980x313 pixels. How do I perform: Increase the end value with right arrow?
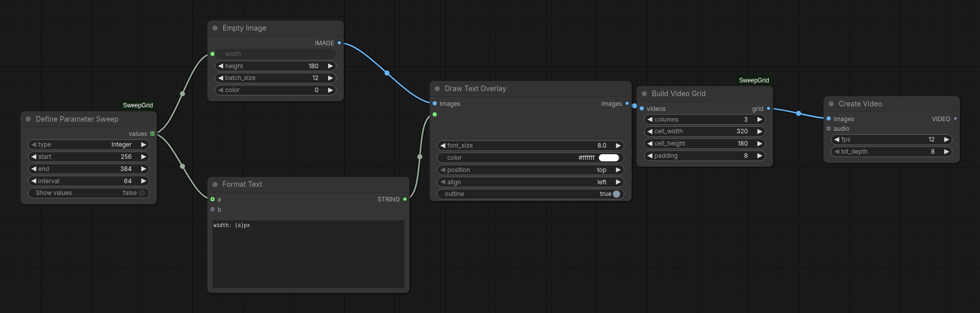tap(144, 169)
